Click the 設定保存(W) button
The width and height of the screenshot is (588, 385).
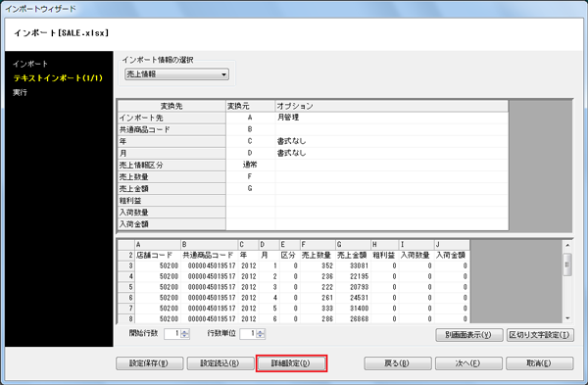(149, 363)
